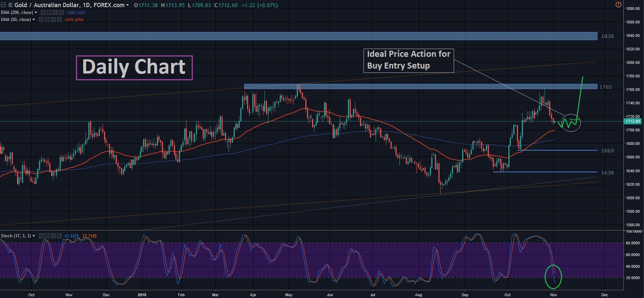Click the EMA 50 value 1699.4094

click(74, 20)
